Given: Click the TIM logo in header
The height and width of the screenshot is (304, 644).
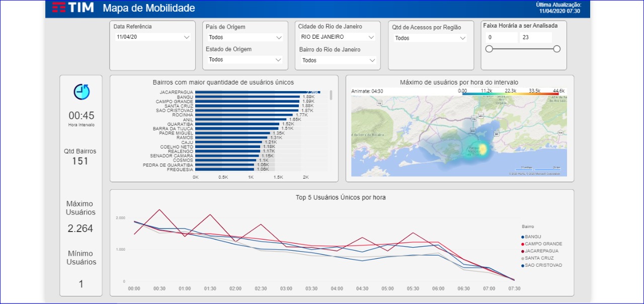Looking at the screenshot, I should [x=73, y=8].
